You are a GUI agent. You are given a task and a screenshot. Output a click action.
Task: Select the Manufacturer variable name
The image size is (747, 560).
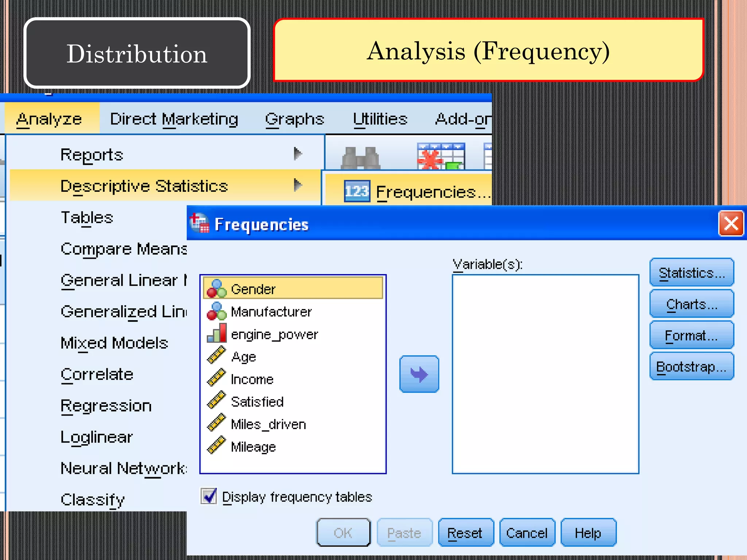[x=271, y=312]
